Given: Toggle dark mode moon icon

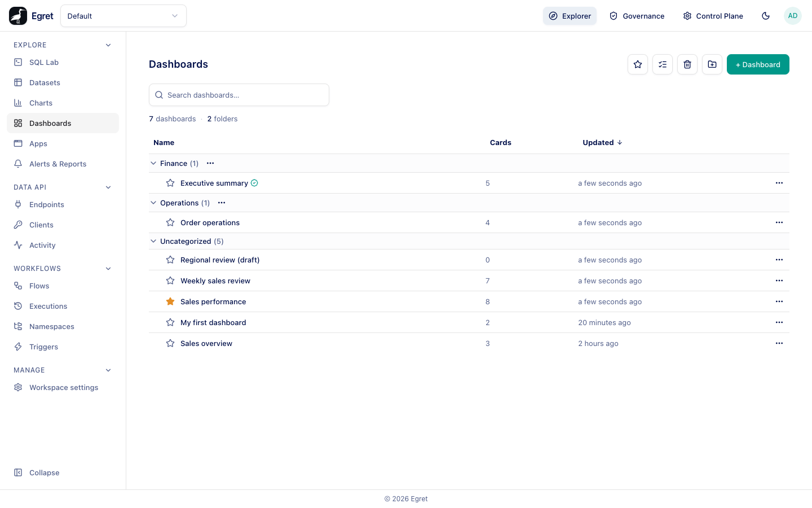Looking at the screenshot, I should click(766, 16).
